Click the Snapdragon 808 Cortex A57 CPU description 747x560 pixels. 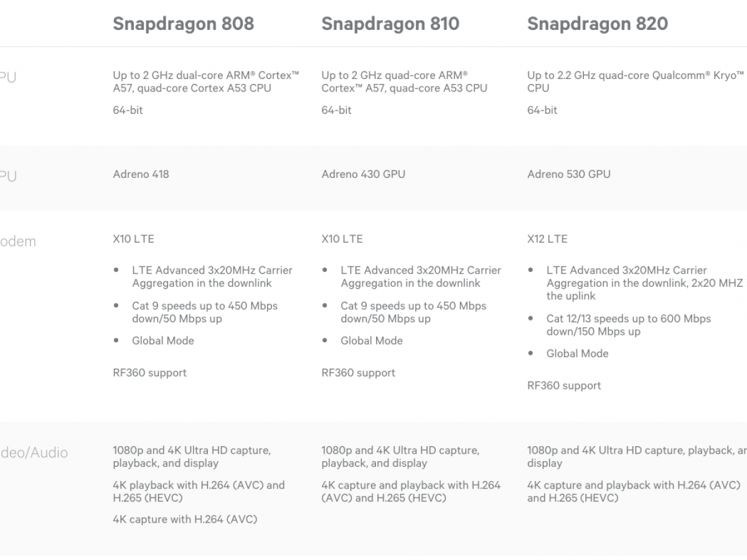pos(205,82)
